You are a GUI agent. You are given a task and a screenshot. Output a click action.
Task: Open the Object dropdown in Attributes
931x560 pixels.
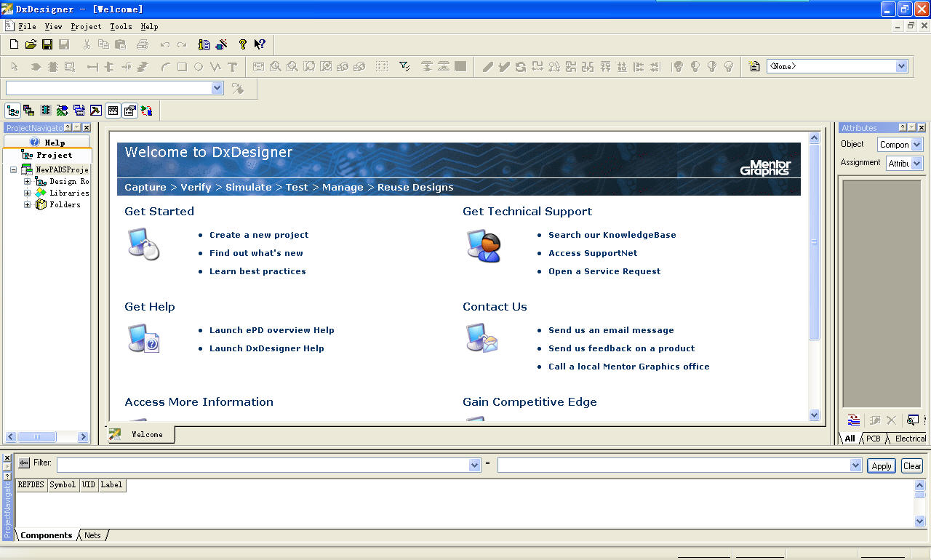point(916,145)
